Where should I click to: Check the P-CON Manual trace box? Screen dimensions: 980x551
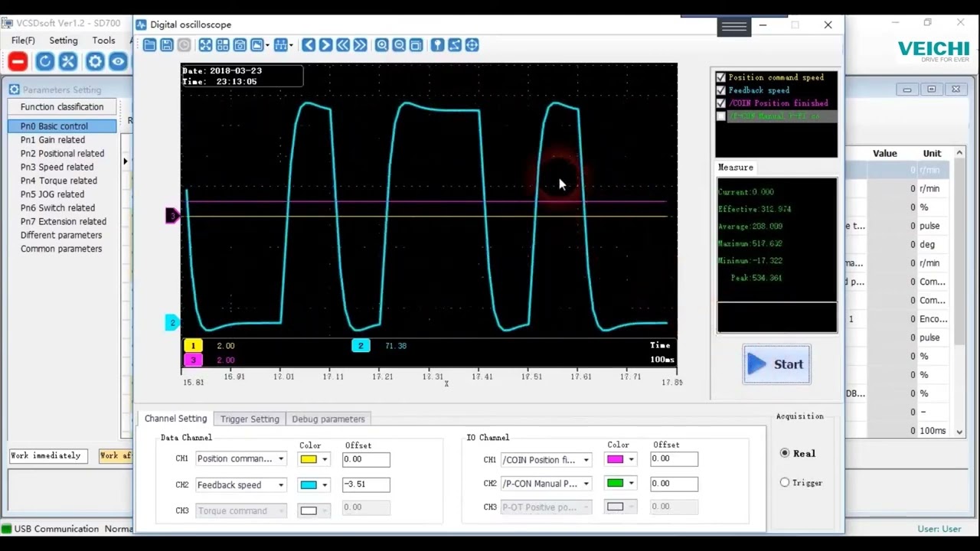pos(720,116)
